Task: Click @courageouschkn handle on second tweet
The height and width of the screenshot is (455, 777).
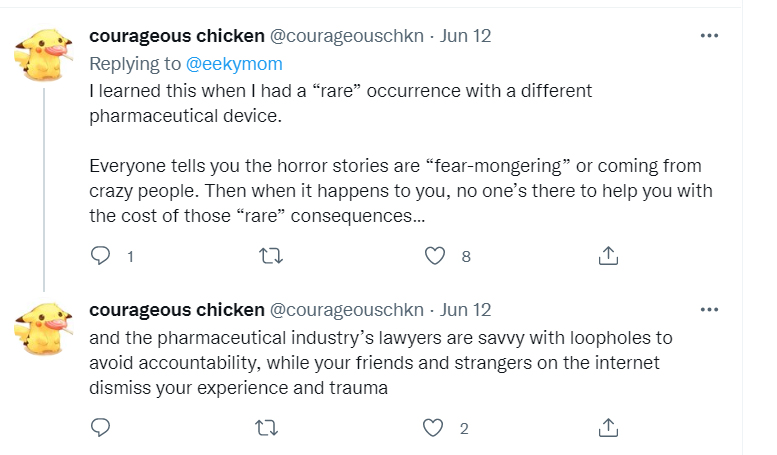Action: click(x=347, y=310)
